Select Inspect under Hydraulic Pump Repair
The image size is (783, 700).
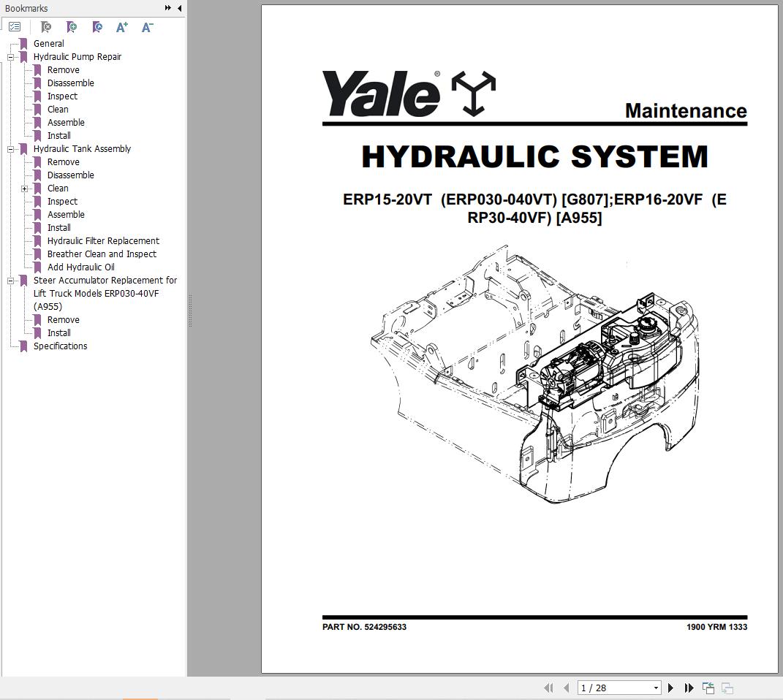[62, 96]
